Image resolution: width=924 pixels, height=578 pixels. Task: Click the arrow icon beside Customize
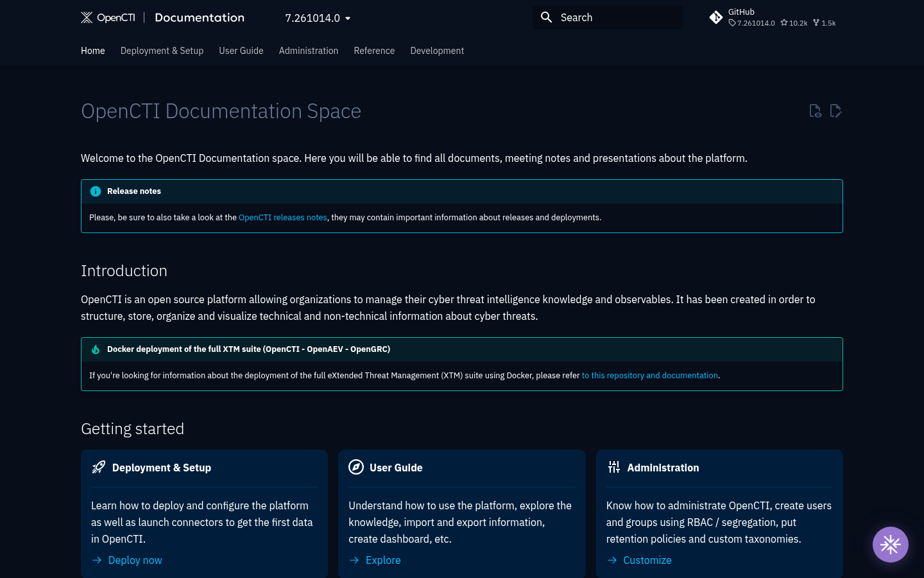[612, 560]
